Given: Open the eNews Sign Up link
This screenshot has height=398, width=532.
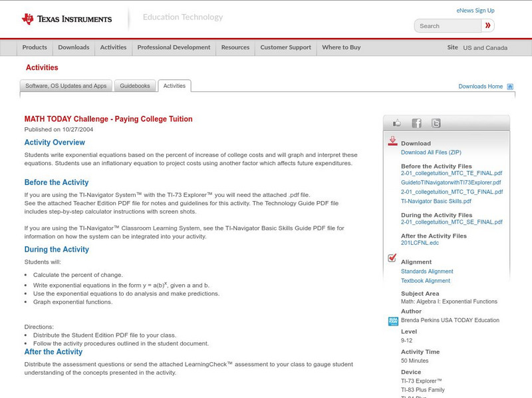Looking at the screenshot, I should [x=475, y=11].
